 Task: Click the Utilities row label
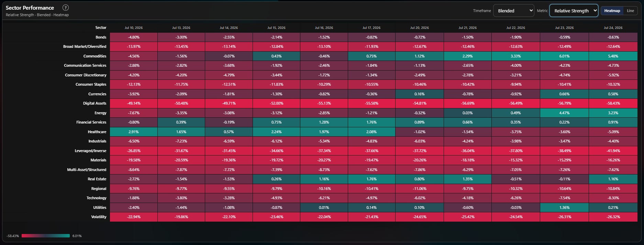100,207
